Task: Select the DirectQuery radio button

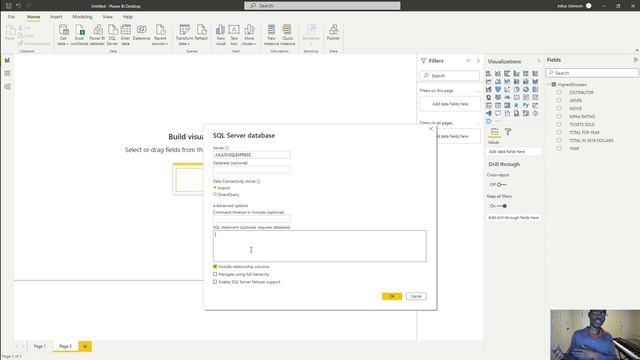Action: tap(215, 195)
